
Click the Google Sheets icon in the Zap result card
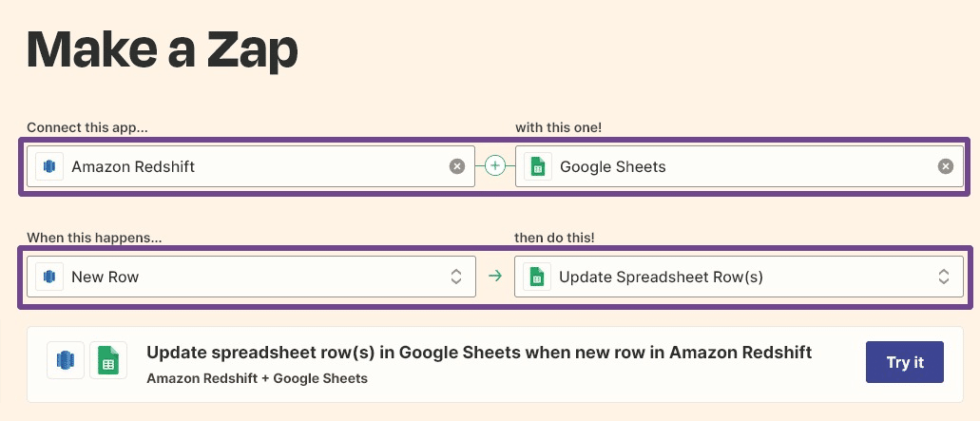pos(107,361)
